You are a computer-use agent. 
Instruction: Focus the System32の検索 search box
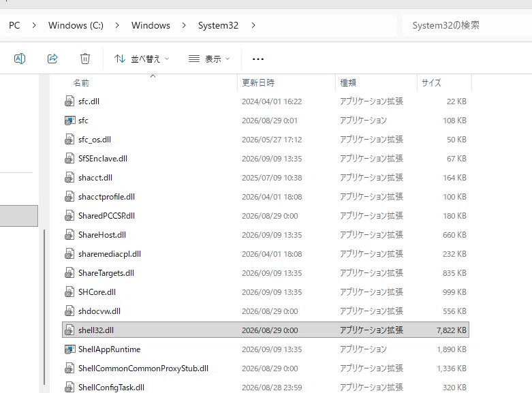coord(467,25)
